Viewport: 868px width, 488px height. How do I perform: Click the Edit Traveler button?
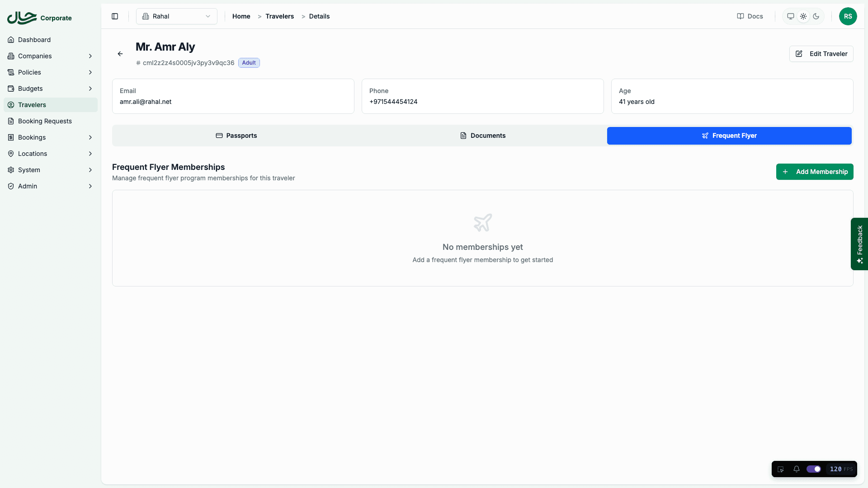[x=821, y=54]
